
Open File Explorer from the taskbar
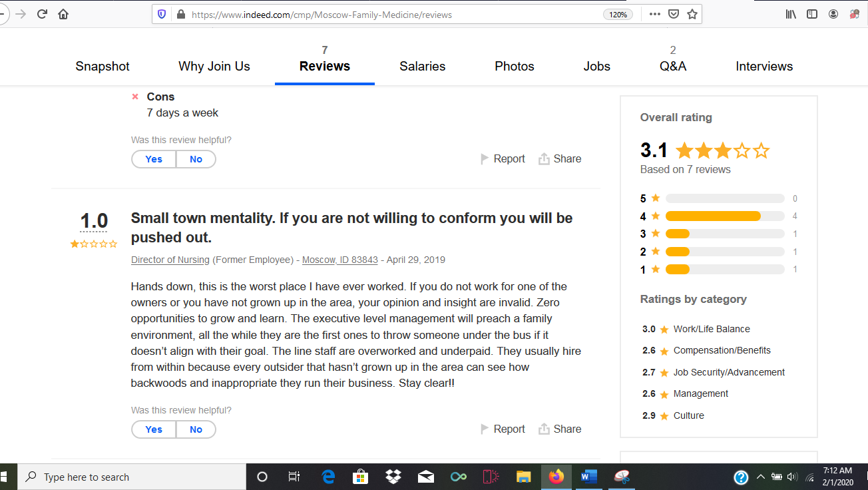click(x=524, y=477)
